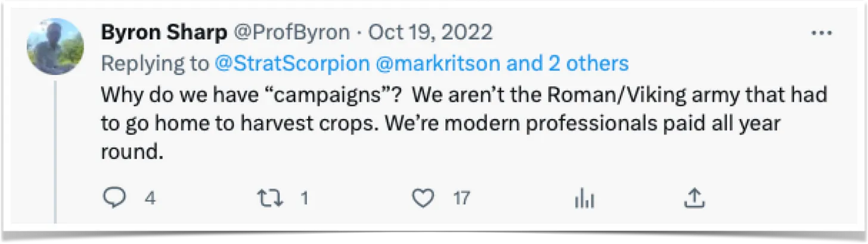Viewport: 868px width, 244px height.
Task: Visit the @StratScorpion mention link
Action: pos(290,63)
